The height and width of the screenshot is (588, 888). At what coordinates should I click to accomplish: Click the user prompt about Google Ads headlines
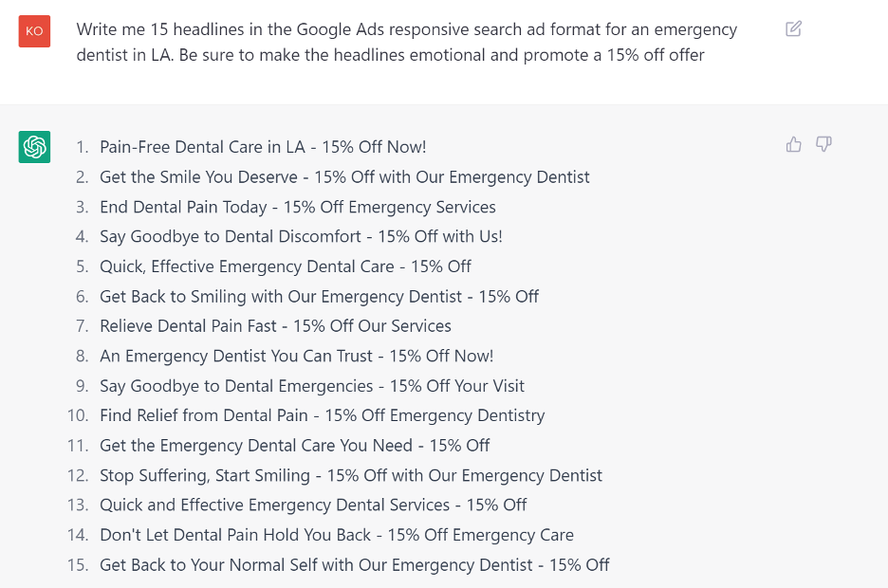click(407, 43)
